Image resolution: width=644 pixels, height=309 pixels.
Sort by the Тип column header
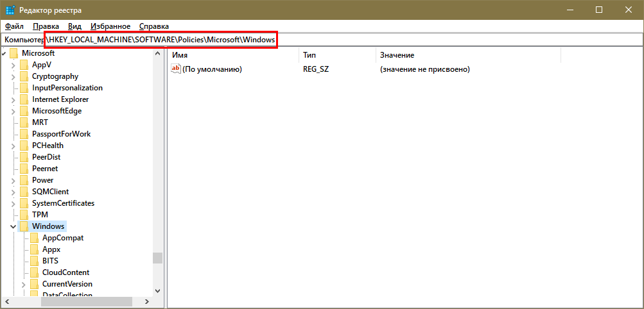pos(337,55)
